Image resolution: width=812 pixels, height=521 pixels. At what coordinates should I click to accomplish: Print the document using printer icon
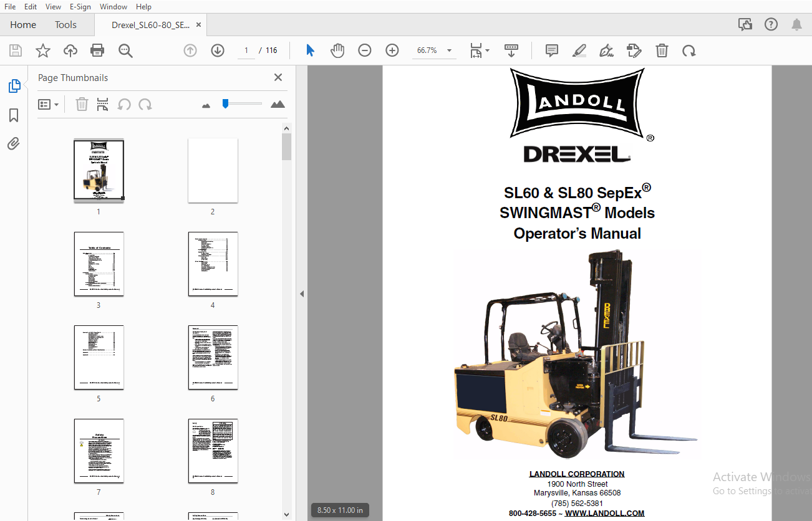point(97,50)
